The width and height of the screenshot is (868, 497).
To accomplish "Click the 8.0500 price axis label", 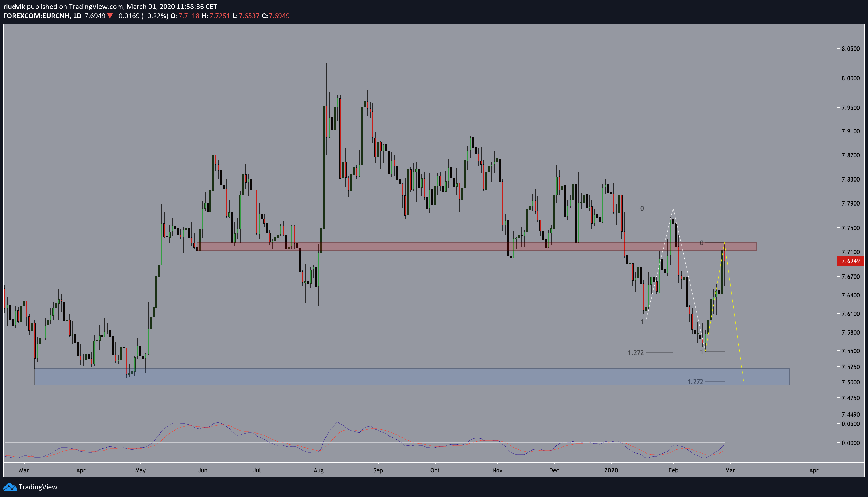I will point(851,49).
